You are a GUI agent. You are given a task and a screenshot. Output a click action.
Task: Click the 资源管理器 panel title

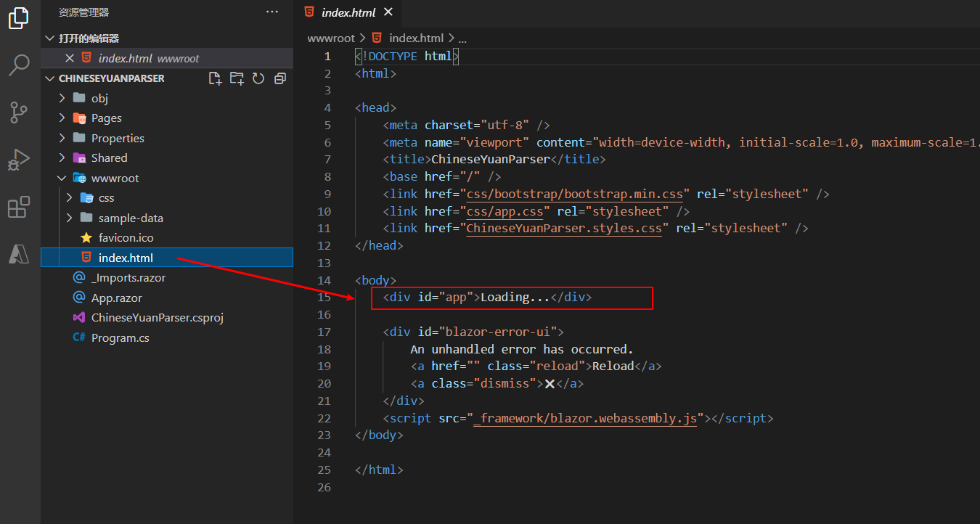83,12
